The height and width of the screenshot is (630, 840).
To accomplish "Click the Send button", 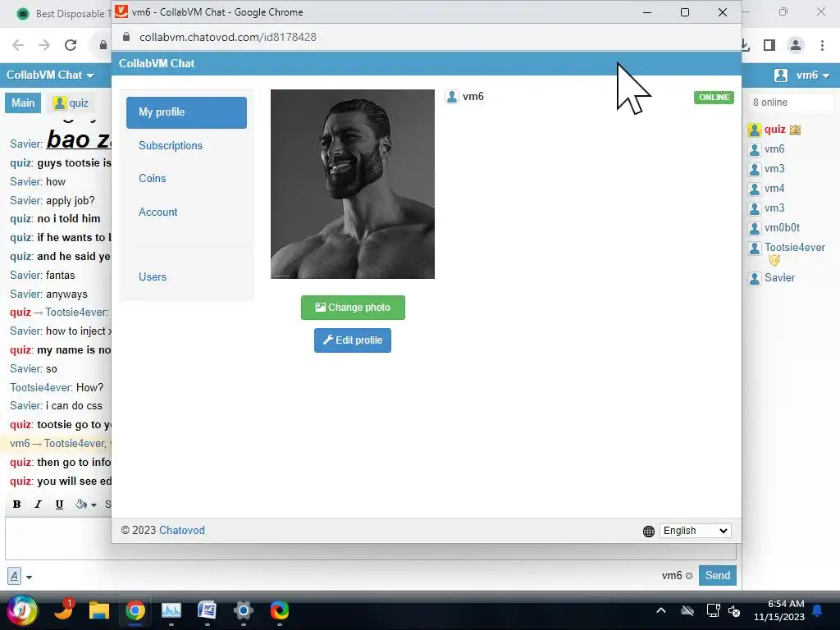I will (x=717, y=575).
